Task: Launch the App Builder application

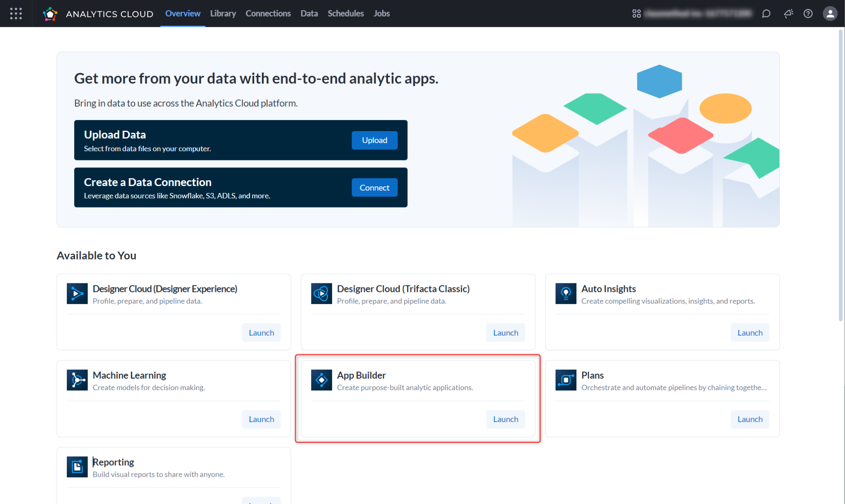Action: click(x=505, y=419)
